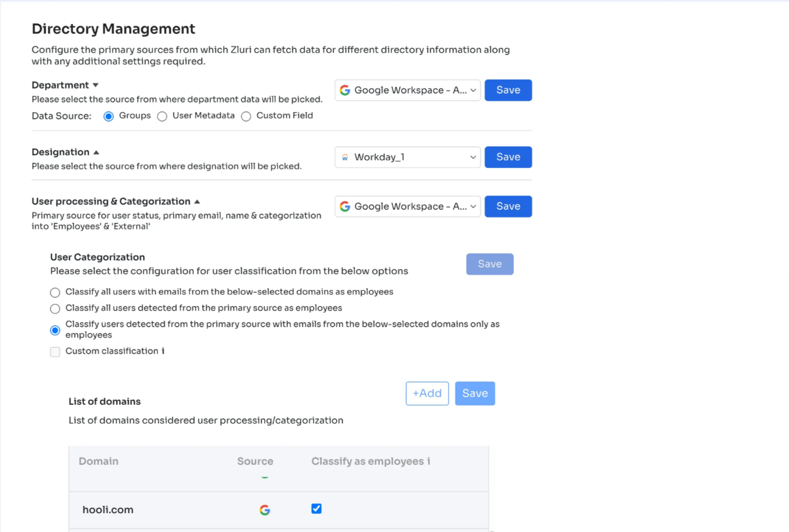Select the Custom Field data source option
The height and width of the screenshot is (532, 789).
point(246,116)
